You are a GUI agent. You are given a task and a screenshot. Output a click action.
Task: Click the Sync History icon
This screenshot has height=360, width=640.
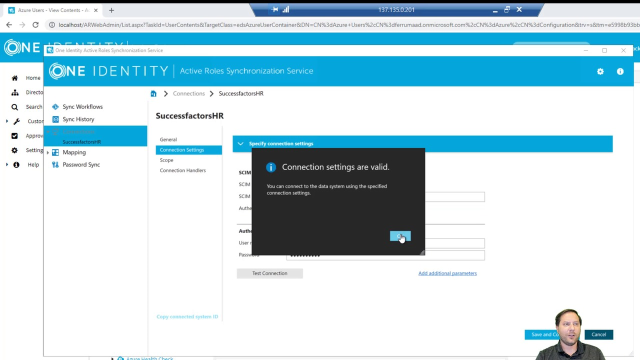[55, 119]
